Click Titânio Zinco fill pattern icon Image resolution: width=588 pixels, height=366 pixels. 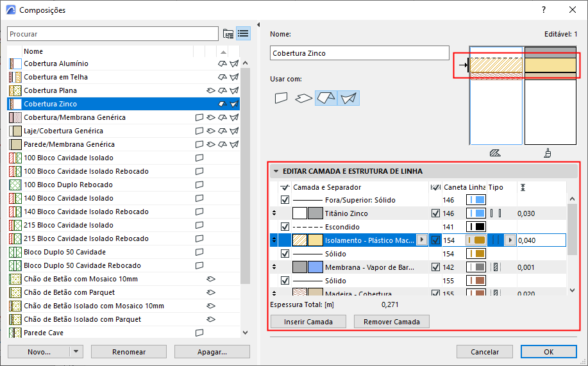click(299, 213)
